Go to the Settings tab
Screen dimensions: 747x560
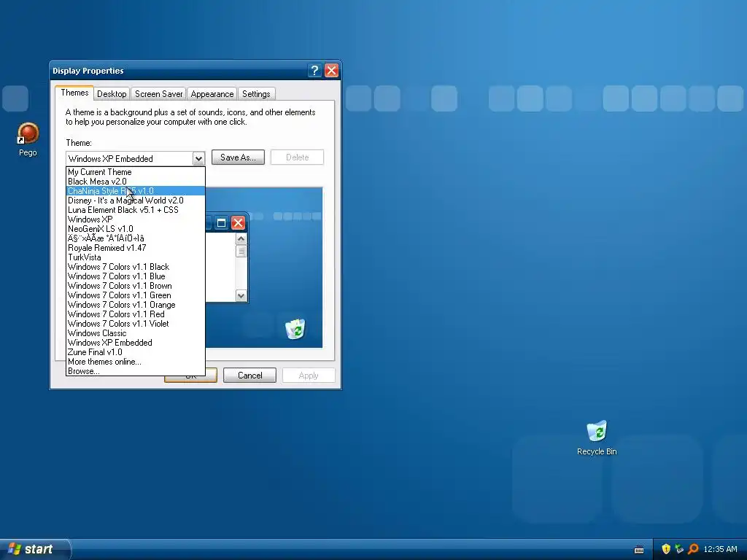tap(256, 94)
